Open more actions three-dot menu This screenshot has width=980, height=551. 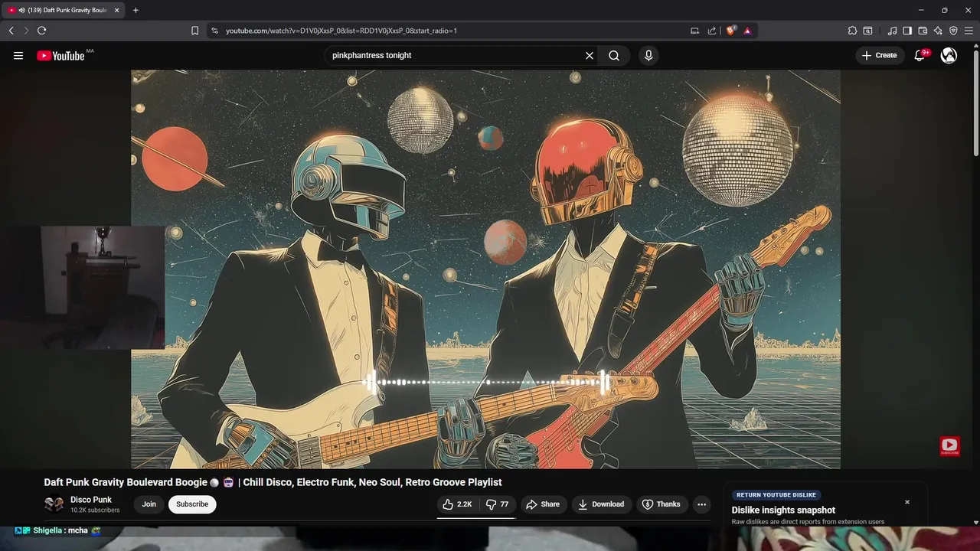pyautogui.click(x=701, y=504)
